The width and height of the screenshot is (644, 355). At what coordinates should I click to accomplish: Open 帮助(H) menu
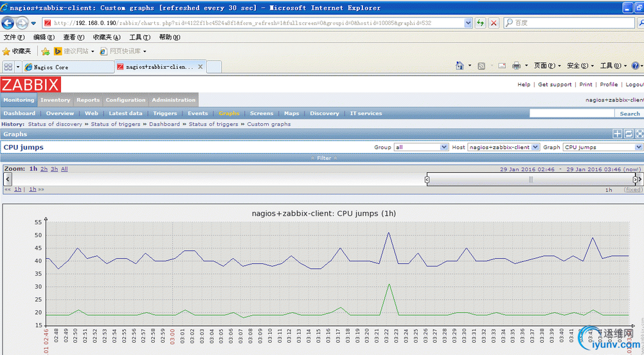170,37
